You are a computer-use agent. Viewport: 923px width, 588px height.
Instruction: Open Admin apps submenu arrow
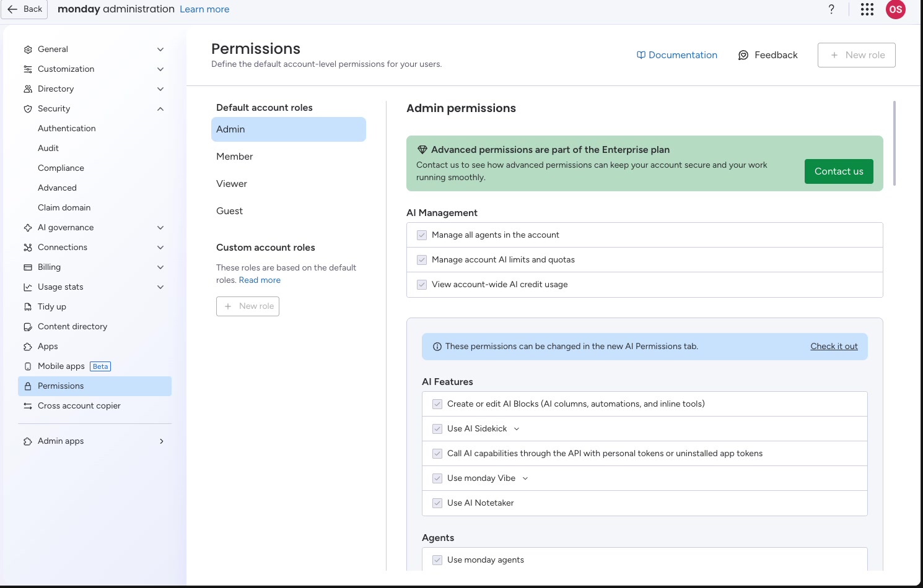coord(162,441)
